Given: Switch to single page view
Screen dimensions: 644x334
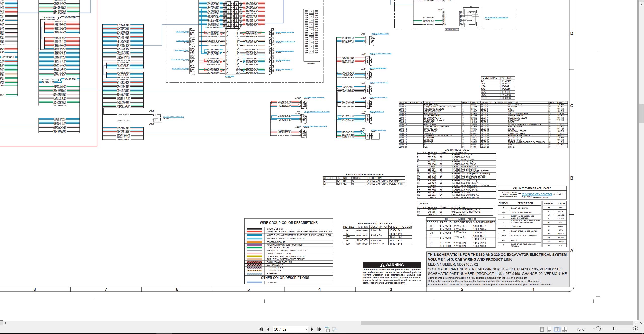Looking at the screenshot, I should tap(542, 329).
